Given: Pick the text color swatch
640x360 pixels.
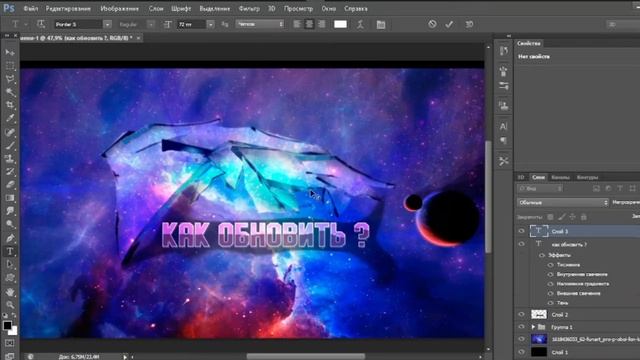Looking at the screenshot, I should point(340,24).
